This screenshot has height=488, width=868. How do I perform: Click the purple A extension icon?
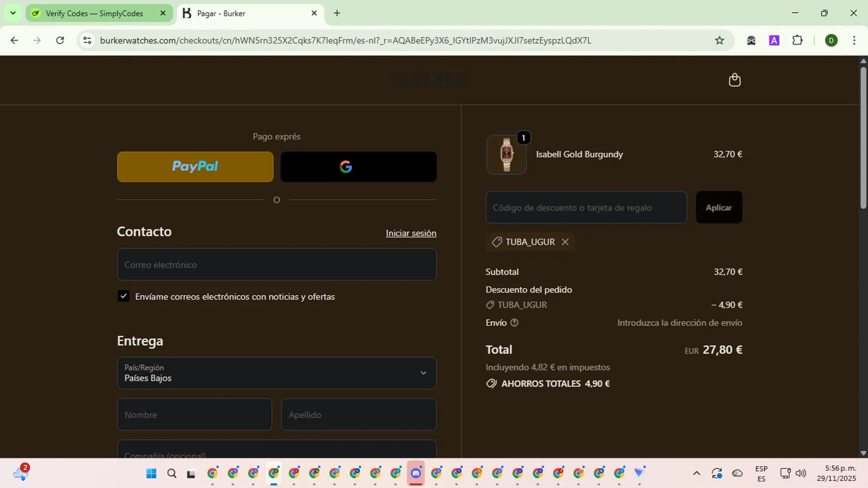coord(774,41)
